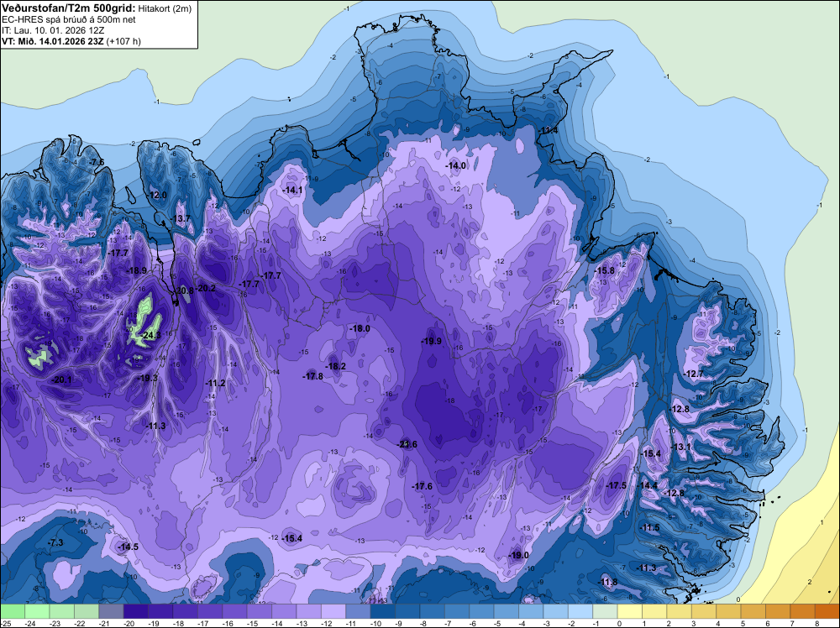Select the -18.2 temperature reading
Image resolution: width=840 pixels, height=628 pixels.
click(x=335, y=366)
